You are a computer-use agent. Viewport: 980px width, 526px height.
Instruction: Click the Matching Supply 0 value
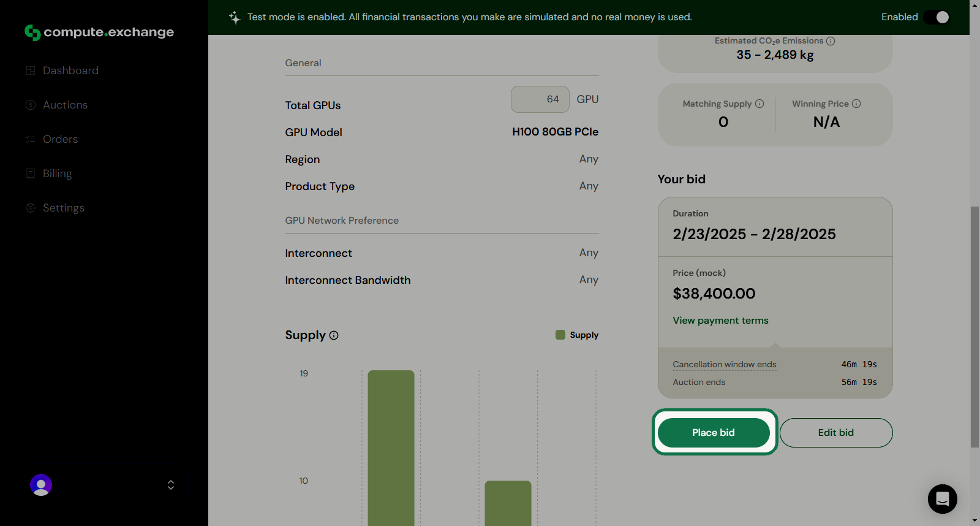pyautogui.click(x=723, y=122)
